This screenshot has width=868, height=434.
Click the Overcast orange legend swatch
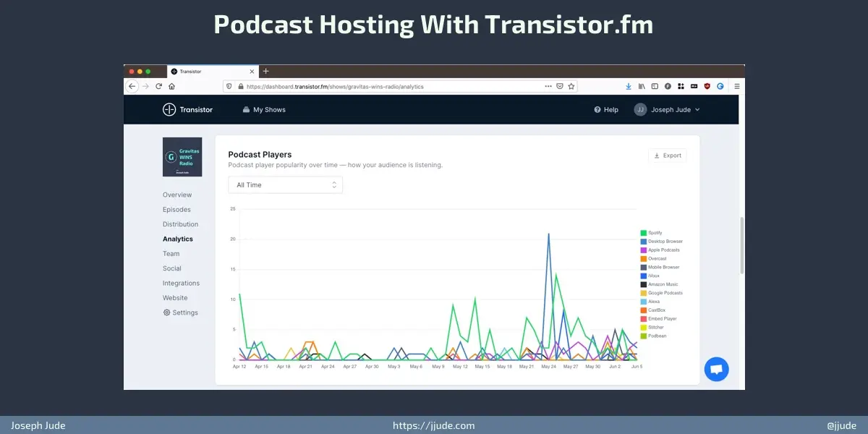pos(643,259)
